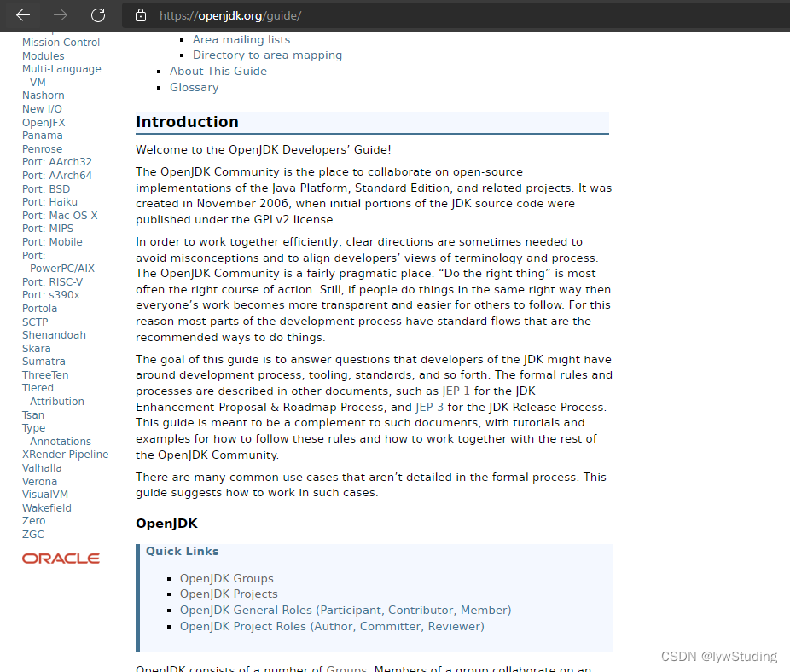Screen dimensions: 790x672
Task: Open the Port: Mac OS X sidebar link
Action: pyautogui.click(x=60, y=216)
